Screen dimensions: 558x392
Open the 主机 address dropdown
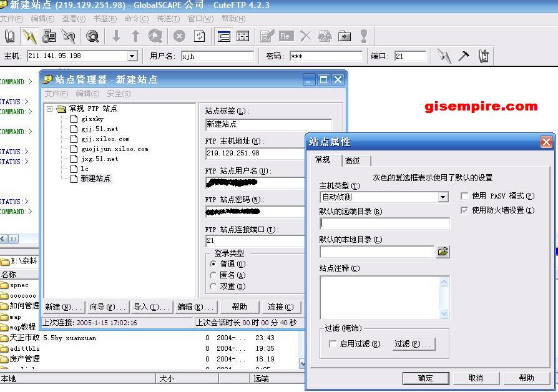(x=132, y=56)
